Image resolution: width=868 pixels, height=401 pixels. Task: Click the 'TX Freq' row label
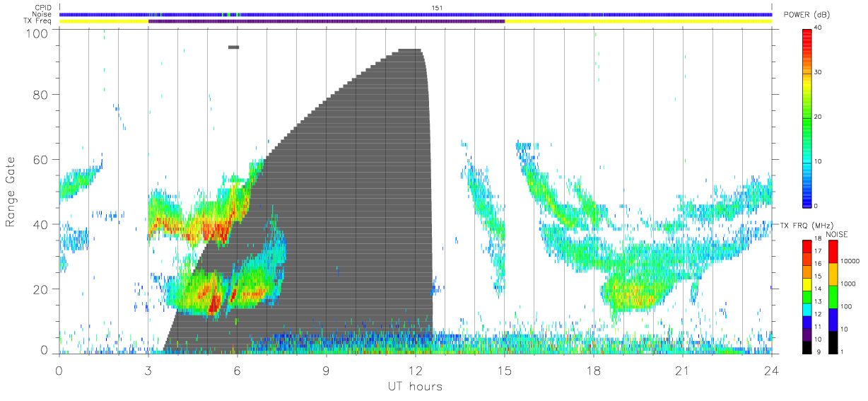(x=37, y=21)
